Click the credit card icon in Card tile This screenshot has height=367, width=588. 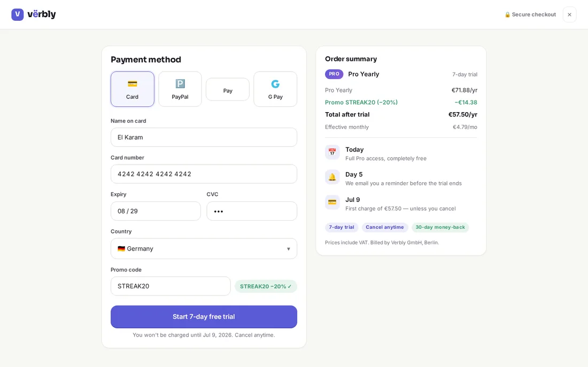click(x=133, y=83)
